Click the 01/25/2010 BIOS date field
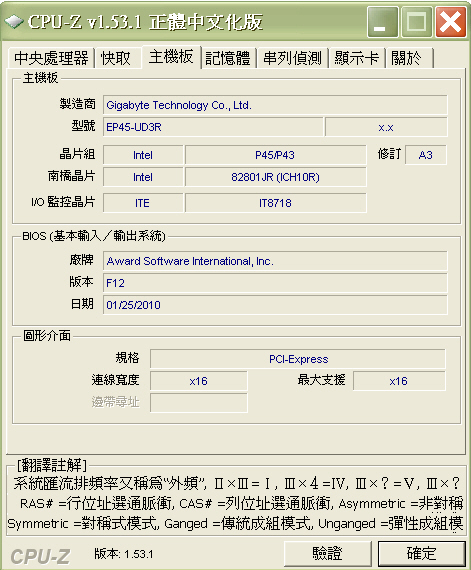Image resolution: width=471 pixels, height=570 pixels. coord(275,305)
